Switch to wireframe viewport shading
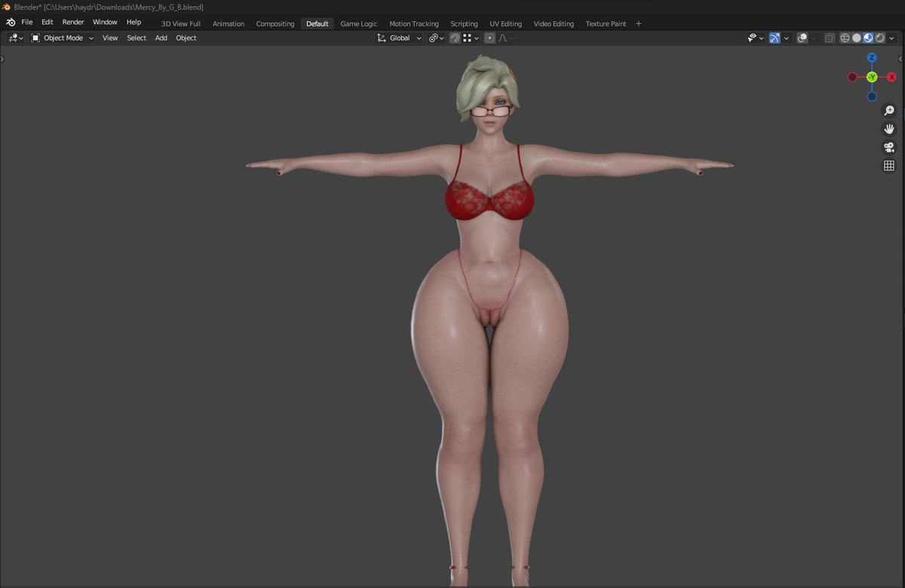905x588 pixels. [x=845, y=38]
